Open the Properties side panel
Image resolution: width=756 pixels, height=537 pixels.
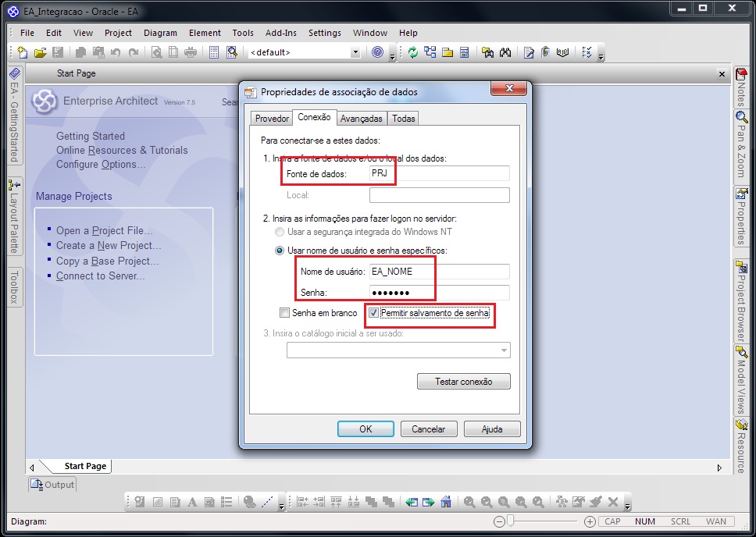pyautogui.click(x=741, y=216)
